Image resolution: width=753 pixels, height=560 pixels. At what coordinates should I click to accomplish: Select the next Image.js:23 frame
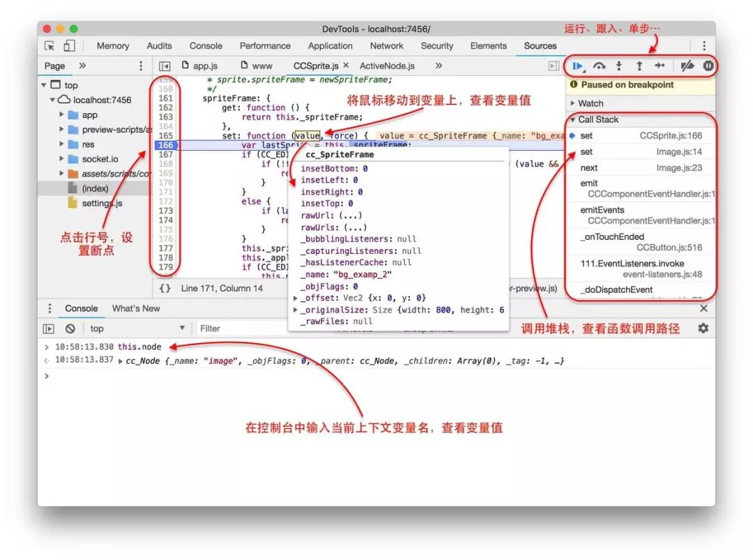[641, 167]
